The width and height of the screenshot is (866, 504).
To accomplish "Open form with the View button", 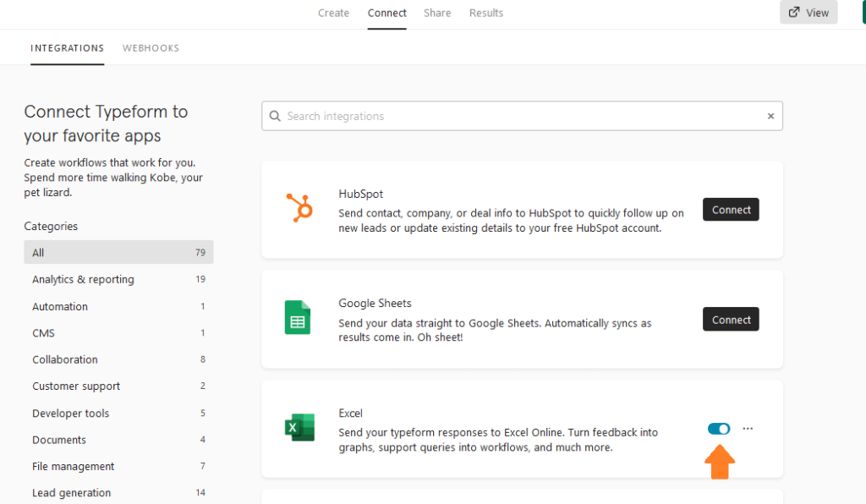I will point(808,12).
